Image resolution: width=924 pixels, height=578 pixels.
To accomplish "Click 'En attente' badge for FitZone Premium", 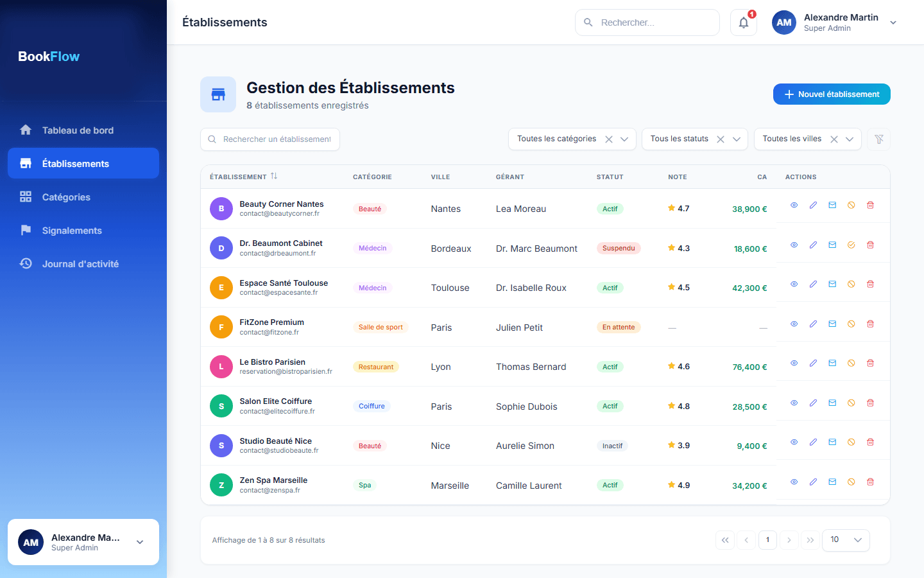I will click(619, 328).
